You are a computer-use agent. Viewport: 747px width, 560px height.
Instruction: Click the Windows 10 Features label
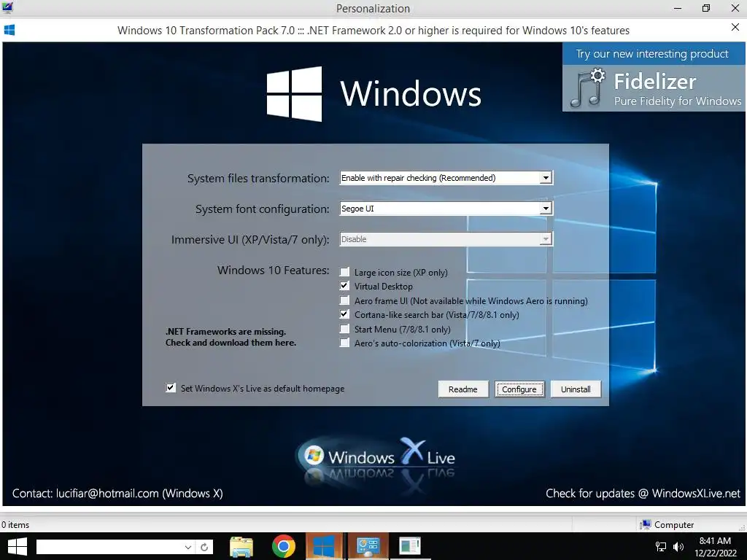pyautogui.click(x=274, y=270)
